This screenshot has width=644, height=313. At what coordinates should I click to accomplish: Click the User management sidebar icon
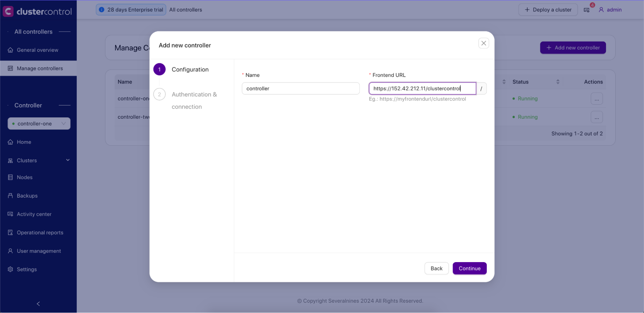10,251
